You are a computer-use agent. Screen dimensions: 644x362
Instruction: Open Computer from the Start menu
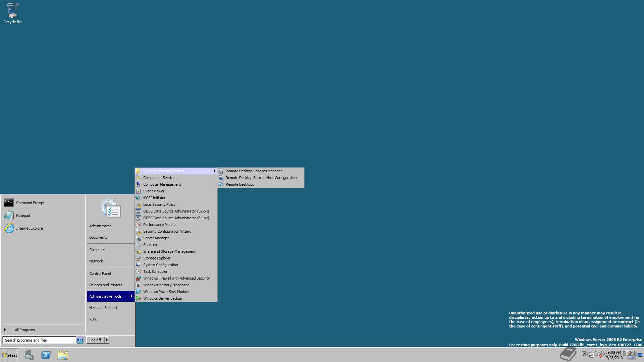coord(97,250)
